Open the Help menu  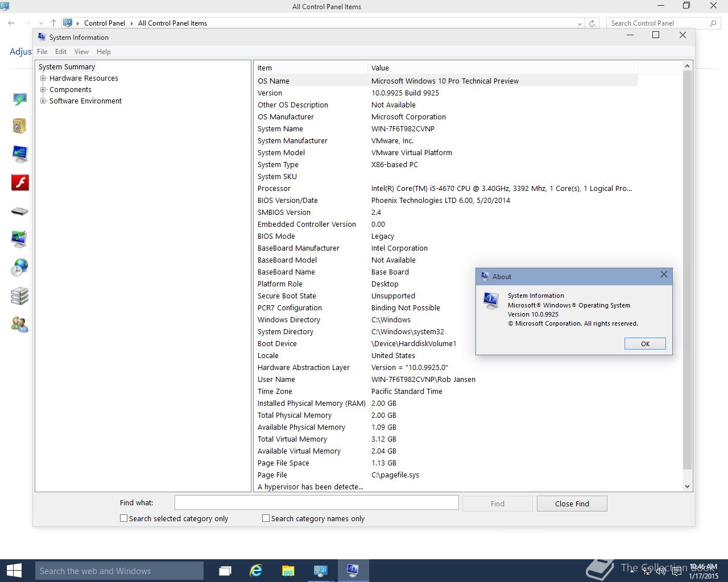(x=104, y=52)
